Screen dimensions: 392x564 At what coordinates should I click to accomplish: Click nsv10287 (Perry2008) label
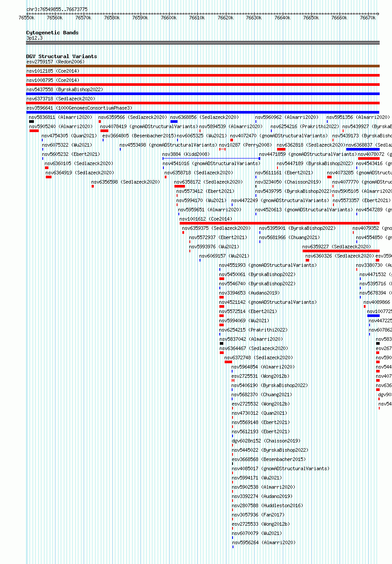pyautogui.click(x=245, y=145)
